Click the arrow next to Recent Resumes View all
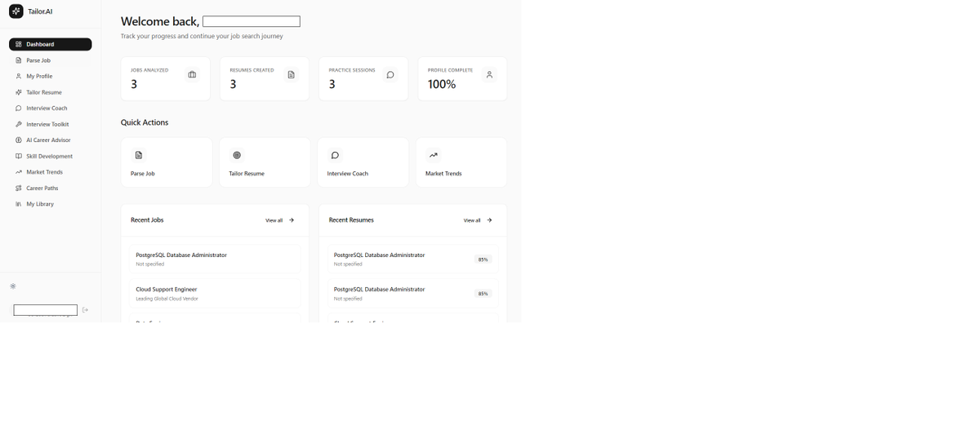Image resolution: width=980 pixels, height=448 pixels. click(489, 220)
